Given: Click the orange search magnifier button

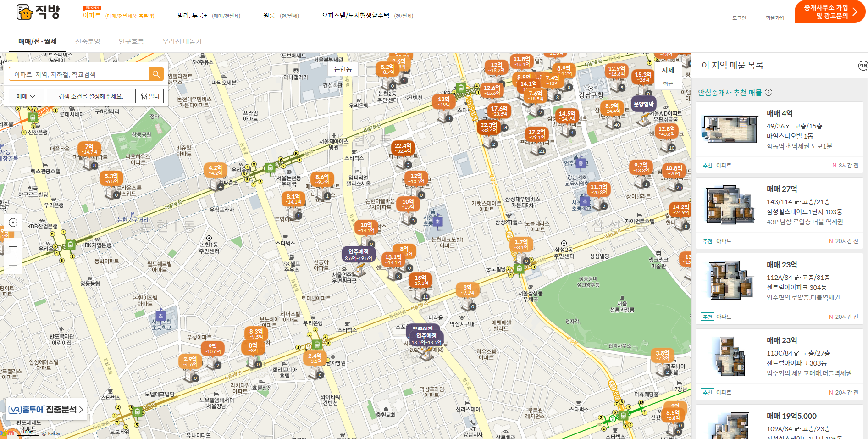Looking at the screenshot, I should 156,74.
